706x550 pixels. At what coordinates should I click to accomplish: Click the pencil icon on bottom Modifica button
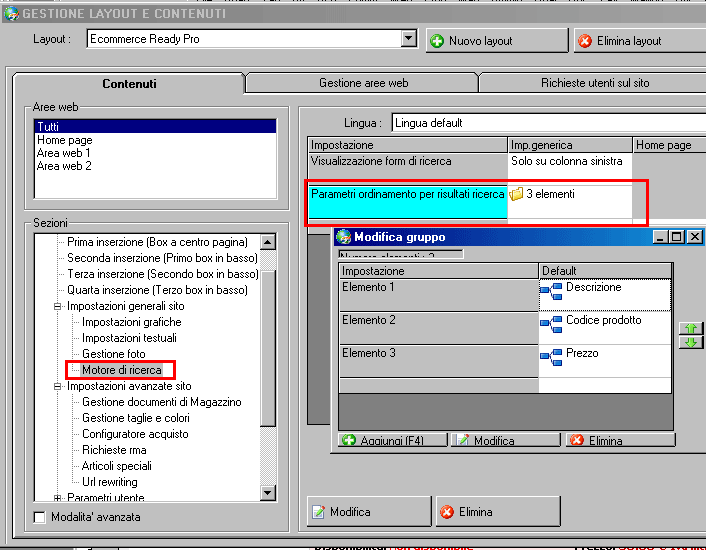pyautogui.click(x=318, y=512)
